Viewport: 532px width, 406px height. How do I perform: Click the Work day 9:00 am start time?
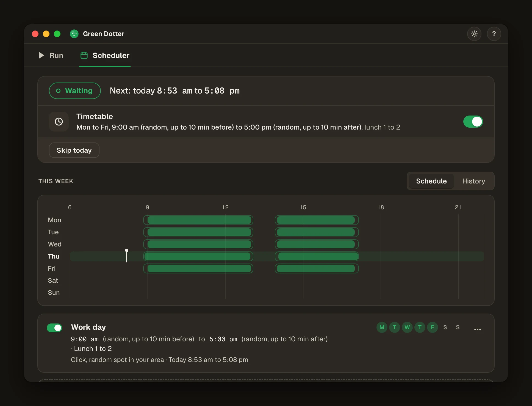click(85, 339)
